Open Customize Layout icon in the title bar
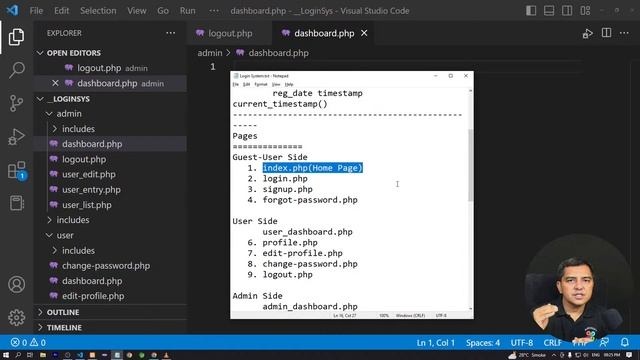This screenshot has height=360, width=640. (x=585, y=11)
